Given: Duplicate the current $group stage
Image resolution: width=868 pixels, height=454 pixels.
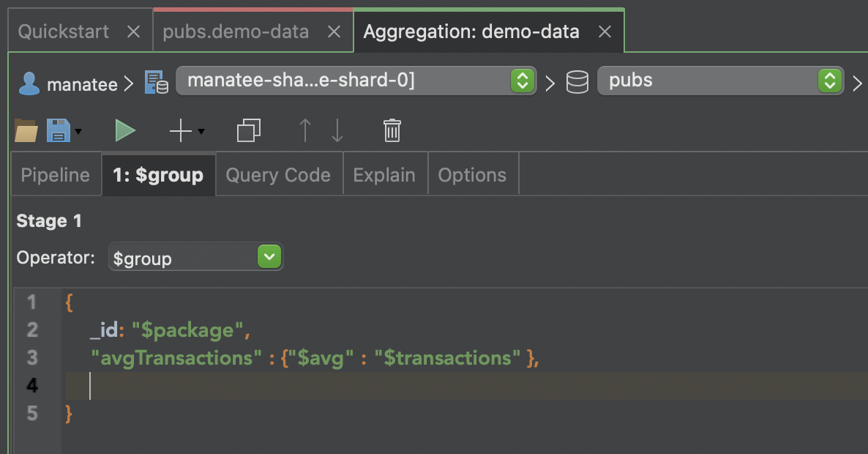Looking at the screenshot, I should [x=247, y=130].
